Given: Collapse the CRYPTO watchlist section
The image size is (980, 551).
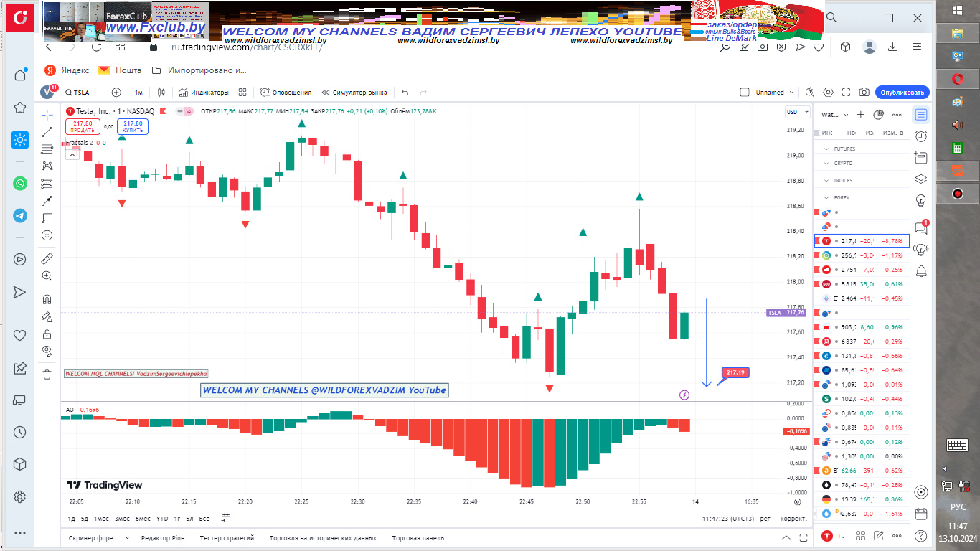Looking at the screenshot, I should point(826,164).
